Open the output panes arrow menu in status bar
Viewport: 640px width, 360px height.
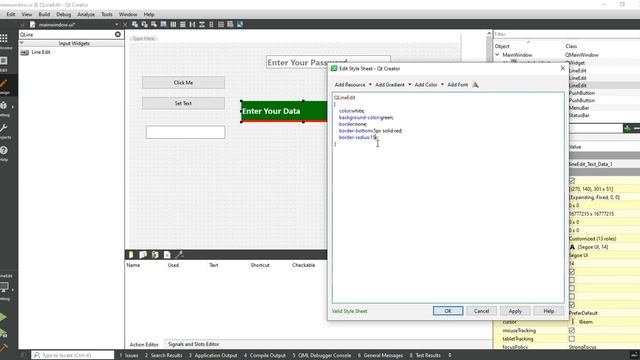click(450, 355)
